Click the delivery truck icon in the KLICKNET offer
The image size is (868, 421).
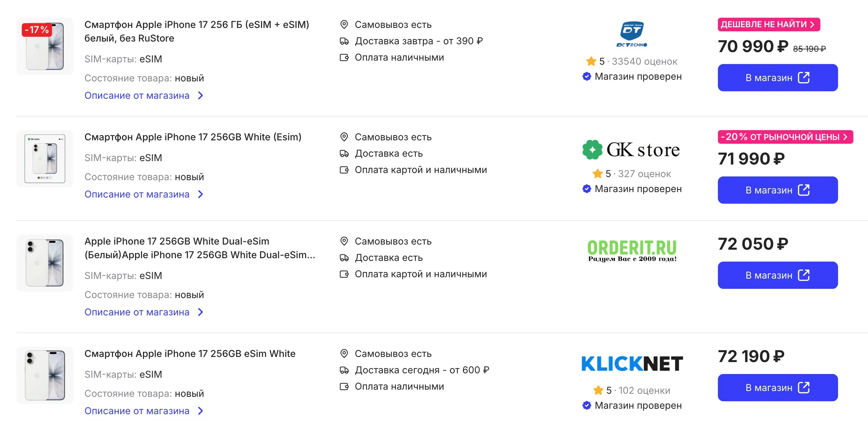[344, 370]
